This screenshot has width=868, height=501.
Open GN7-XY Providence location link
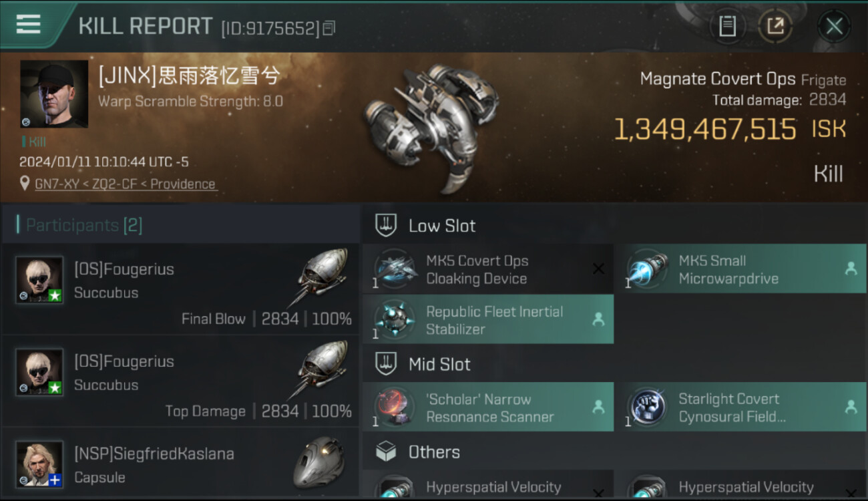click(125, 184)
